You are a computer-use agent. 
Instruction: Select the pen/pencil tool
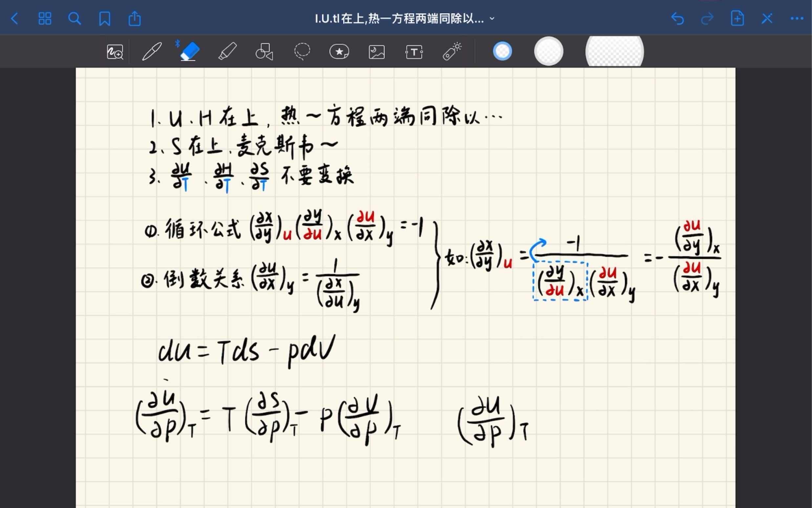click(x=152, y=52)
